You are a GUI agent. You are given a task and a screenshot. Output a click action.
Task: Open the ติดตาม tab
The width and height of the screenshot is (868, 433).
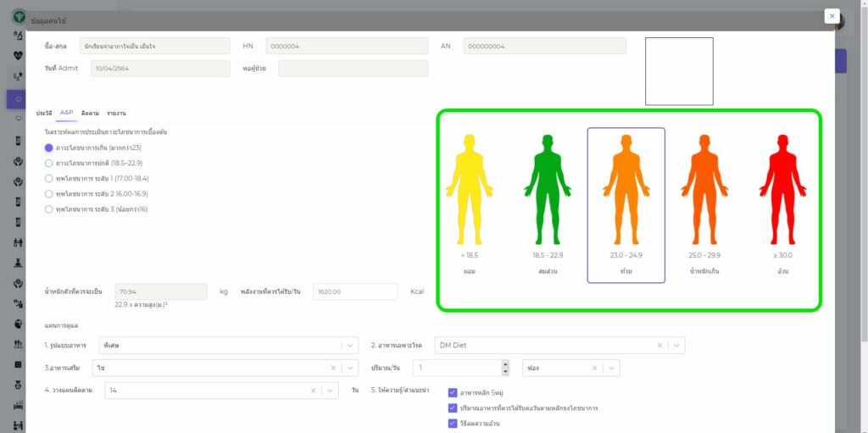click(90, 113)
